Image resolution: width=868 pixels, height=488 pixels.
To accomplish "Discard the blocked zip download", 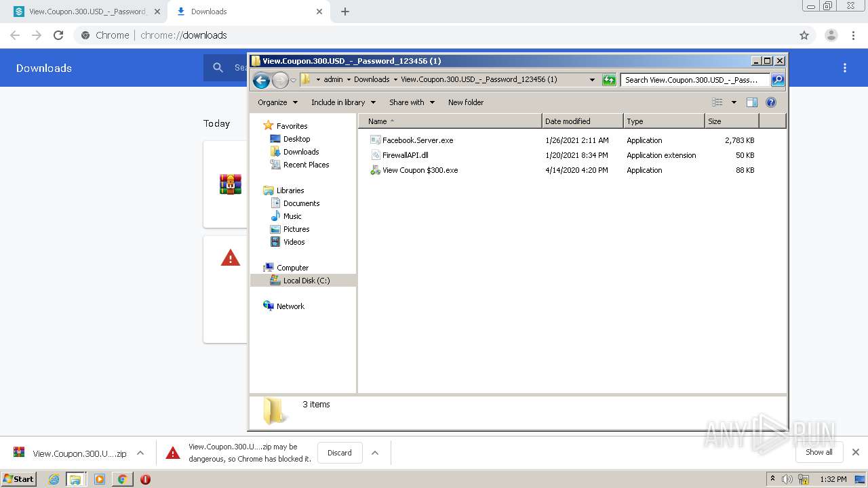I will click(x=340, y=453).
